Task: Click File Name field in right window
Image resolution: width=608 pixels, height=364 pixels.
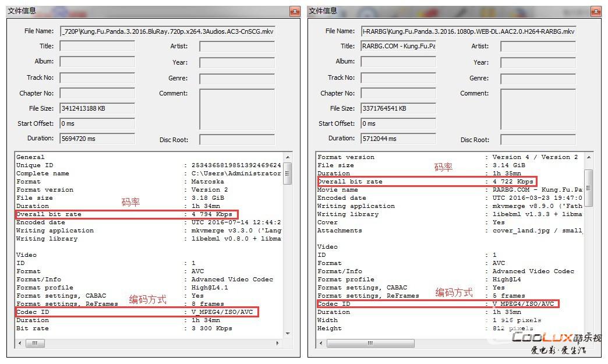Action: [x=468, y=31]
